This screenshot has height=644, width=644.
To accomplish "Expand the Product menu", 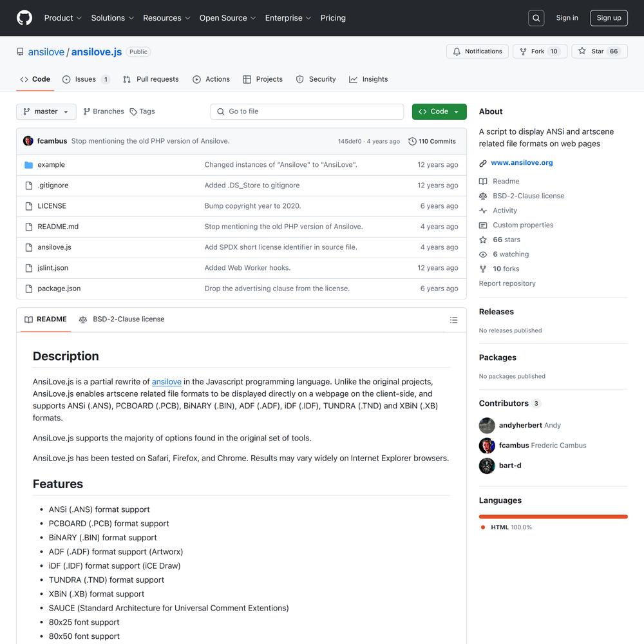I will point(63,18).
